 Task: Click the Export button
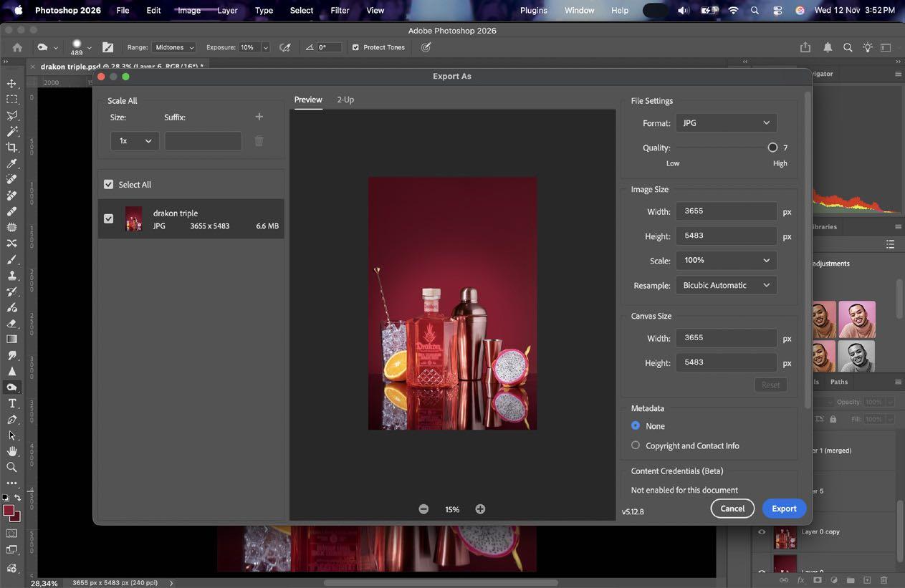pyautogui.click(x=783, y=509)
